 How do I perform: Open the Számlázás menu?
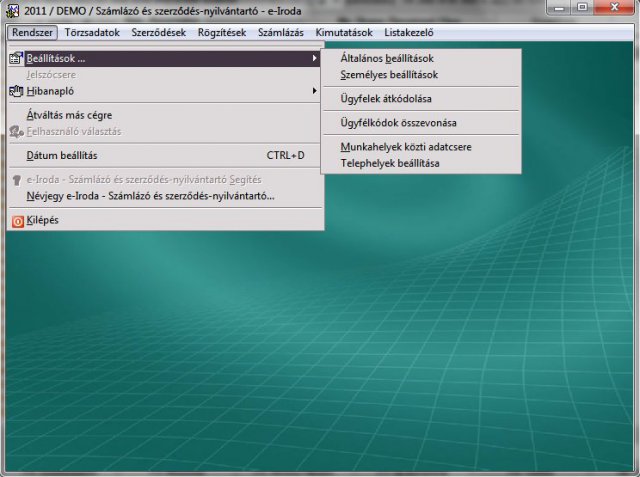(280, 32)
